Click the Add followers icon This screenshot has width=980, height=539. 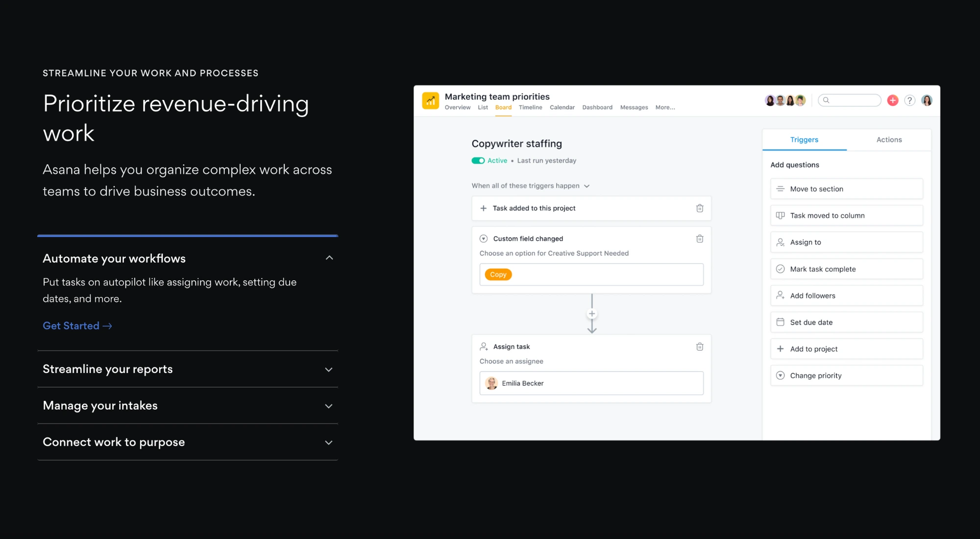click(780, 295)
